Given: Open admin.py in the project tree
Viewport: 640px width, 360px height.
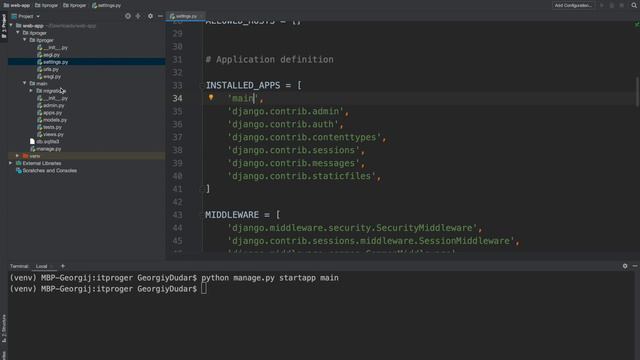Looking at the screenshot, I should point(51,105).
